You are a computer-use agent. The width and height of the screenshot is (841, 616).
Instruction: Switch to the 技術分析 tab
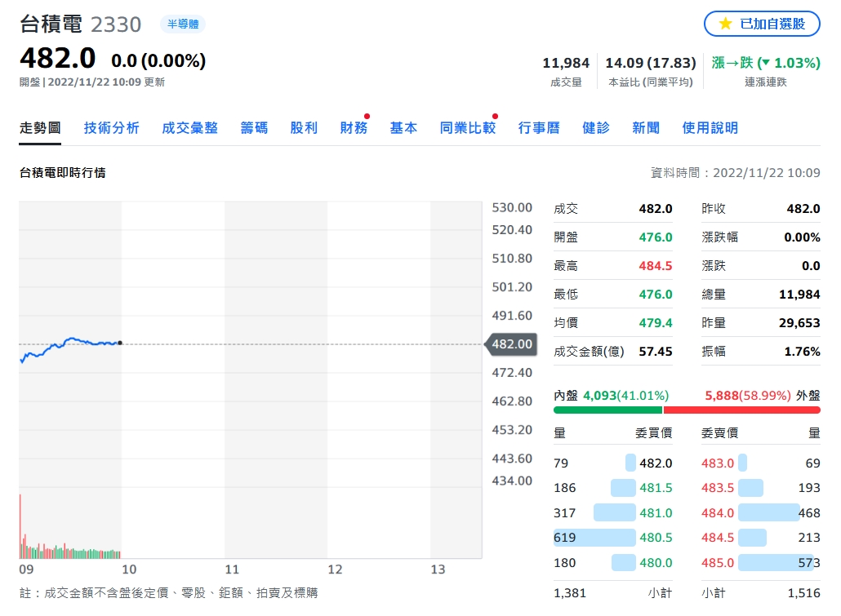(x=112, y=127)
